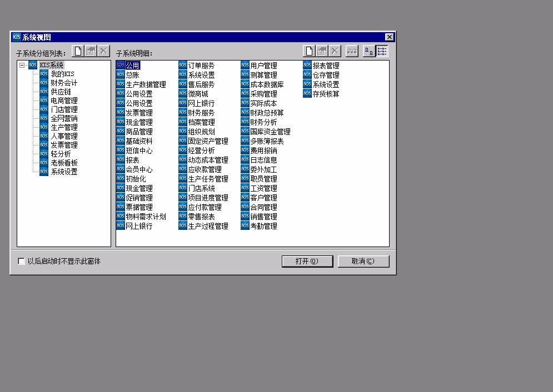
Task: Click delete group icon beside 子系统分组列表
Action: pyautogui.click(x=103, y=52)
